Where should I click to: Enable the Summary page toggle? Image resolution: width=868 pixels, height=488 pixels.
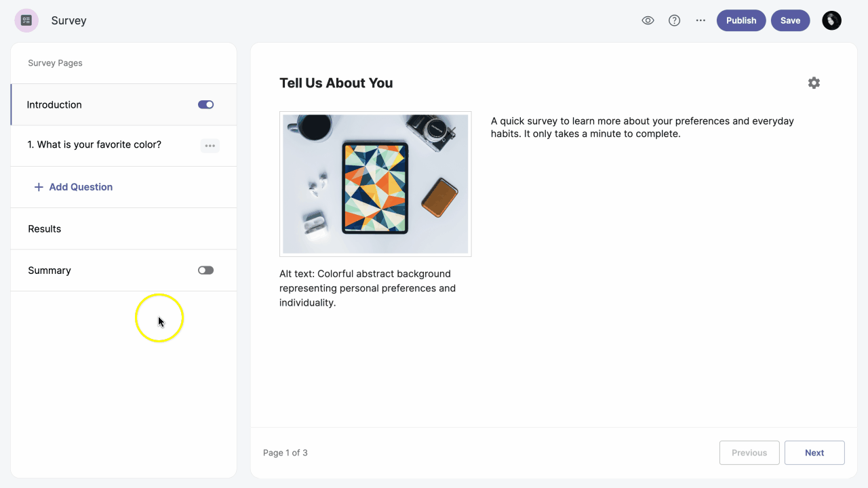[205, 270]
